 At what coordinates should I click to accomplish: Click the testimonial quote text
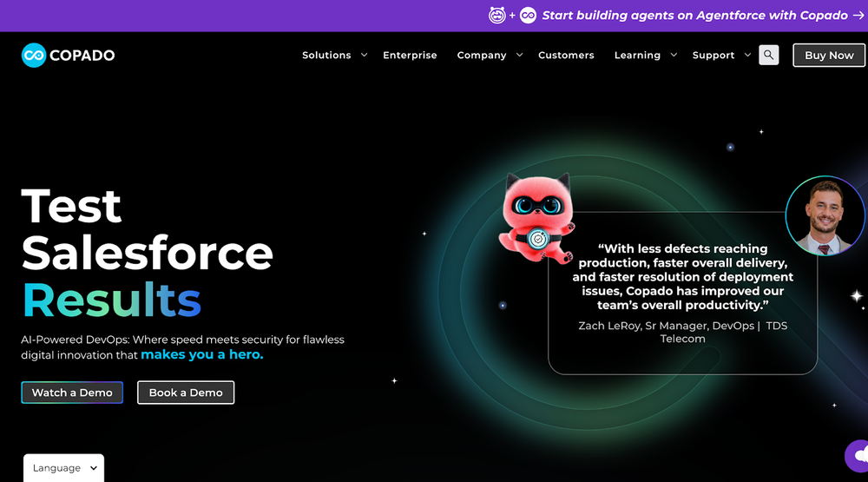(x=682, y=276)
